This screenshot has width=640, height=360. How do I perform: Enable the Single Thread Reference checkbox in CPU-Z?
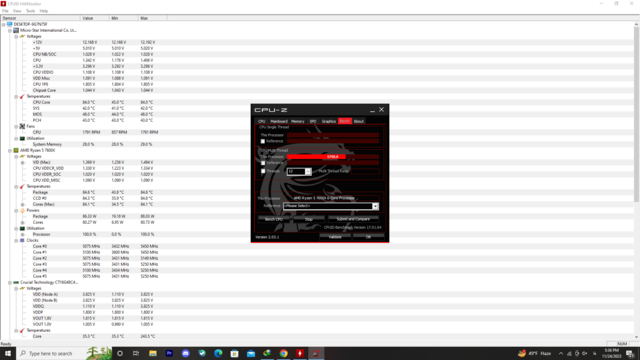[x=263, y=141]
